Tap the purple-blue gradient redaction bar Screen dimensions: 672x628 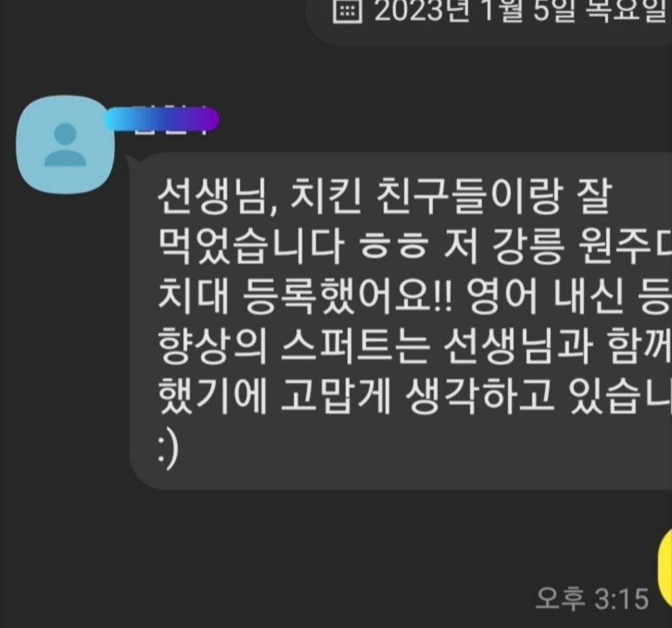pos(161,119)
